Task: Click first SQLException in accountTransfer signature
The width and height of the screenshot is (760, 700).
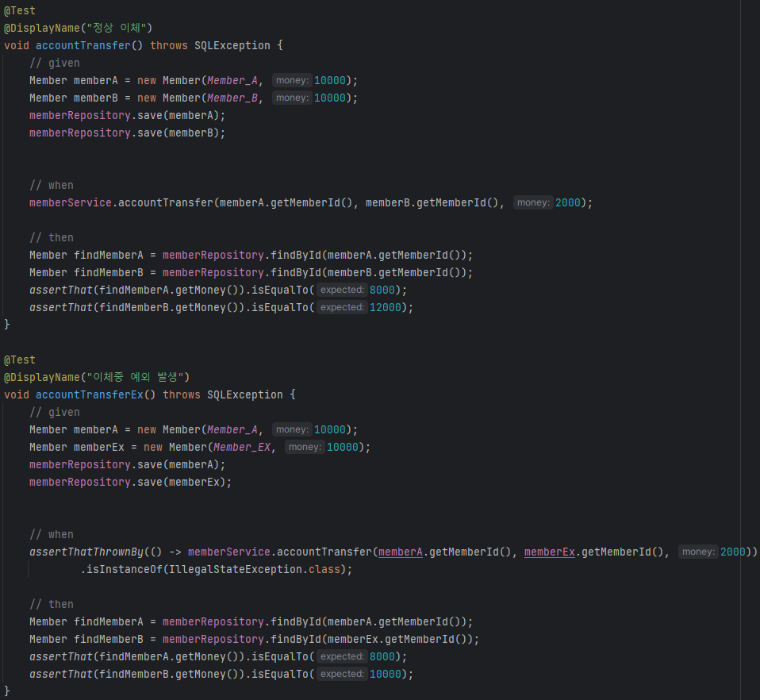Action: [x=232, y=45]
